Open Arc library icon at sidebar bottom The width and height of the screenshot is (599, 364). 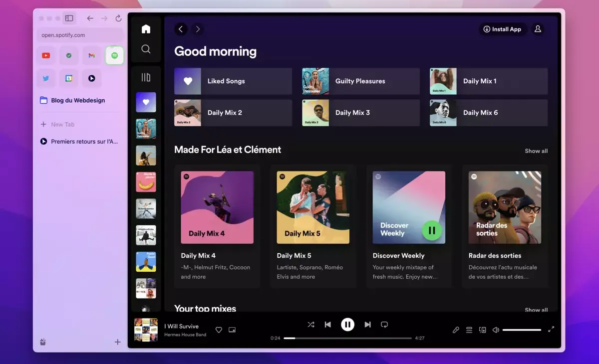pos(43,342)
